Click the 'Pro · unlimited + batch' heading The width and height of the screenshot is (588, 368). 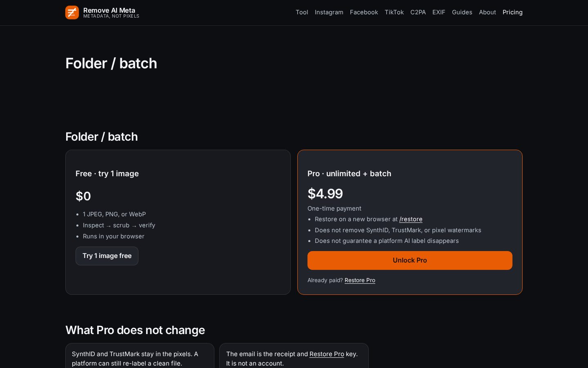[x=349, y=174]
